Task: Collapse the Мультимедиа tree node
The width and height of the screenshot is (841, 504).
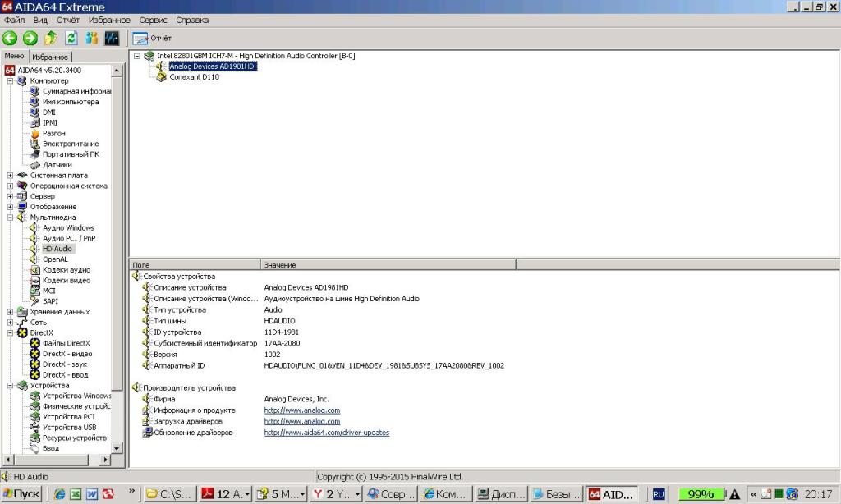Action: [10, 218]
